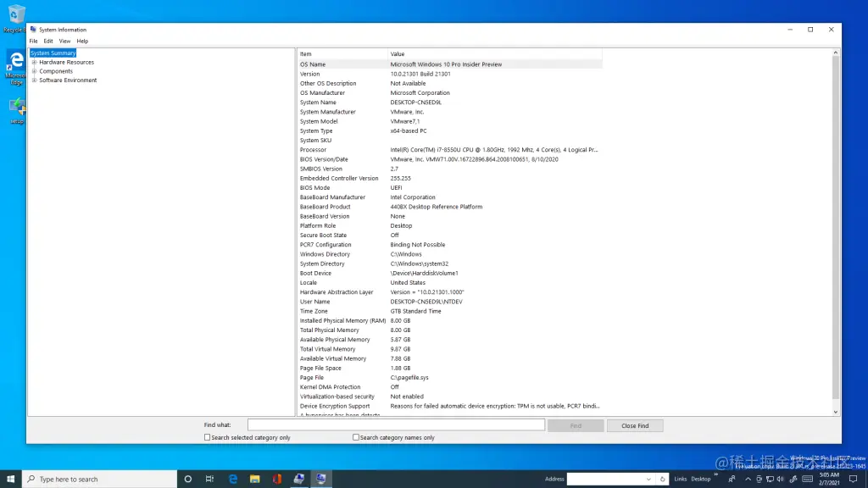Click the Find button
The height and width of the screenshot is (488, 868).
[576, 425]
